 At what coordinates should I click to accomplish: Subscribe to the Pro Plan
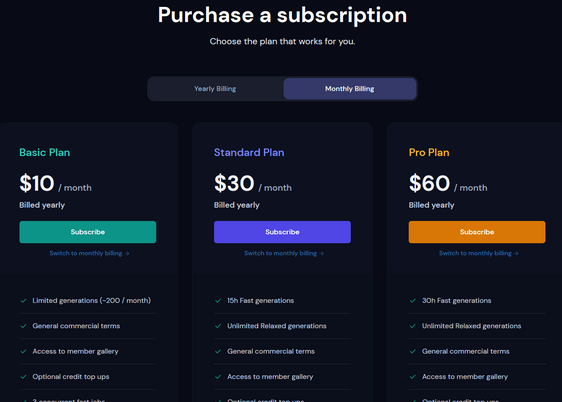click(x=477, y=232)
